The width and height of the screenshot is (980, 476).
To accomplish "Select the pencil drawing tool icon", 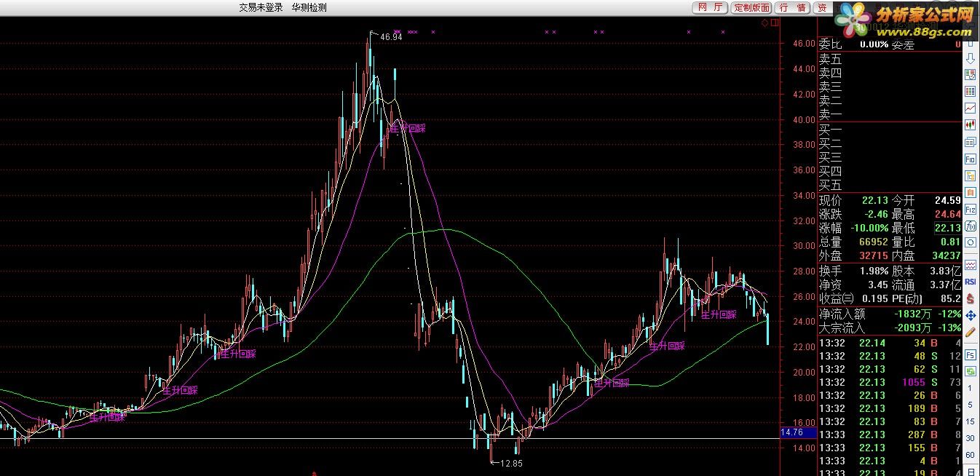I will [x=971, y=330].
